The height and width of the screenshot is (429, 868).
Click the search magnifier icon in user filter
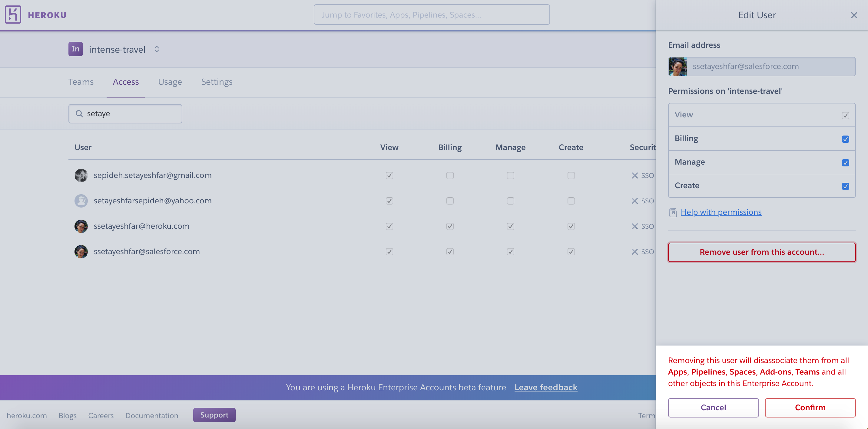coord(79,114)
